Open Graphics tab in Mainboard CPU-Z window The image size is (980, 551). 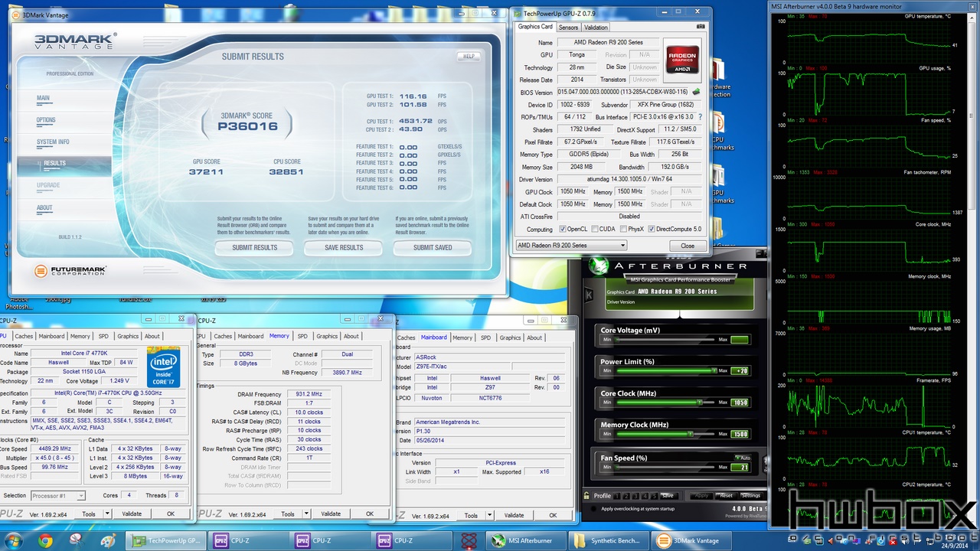click(510, 337)
